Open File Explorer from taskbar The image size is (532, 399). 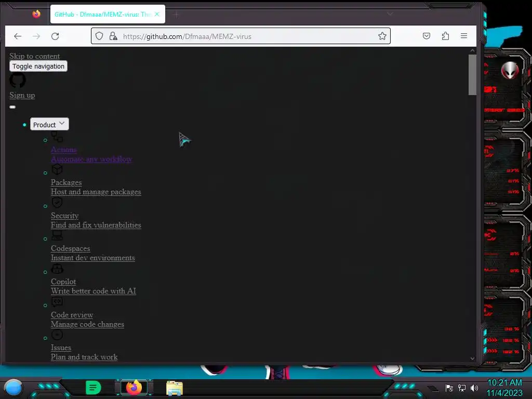coord(175,388)
